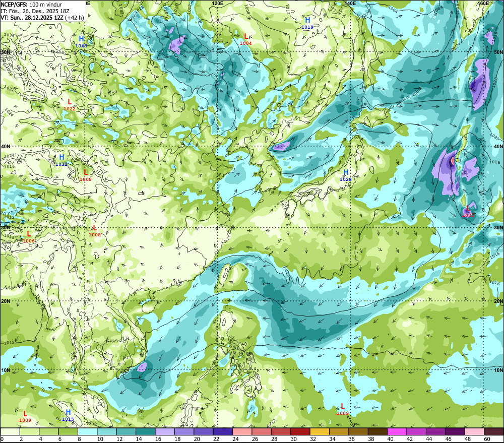Image resolution: width=504 pixels, height=443 pixels.
Task: Click the L 1005 low pressure marker
Action: click(468, 211)
